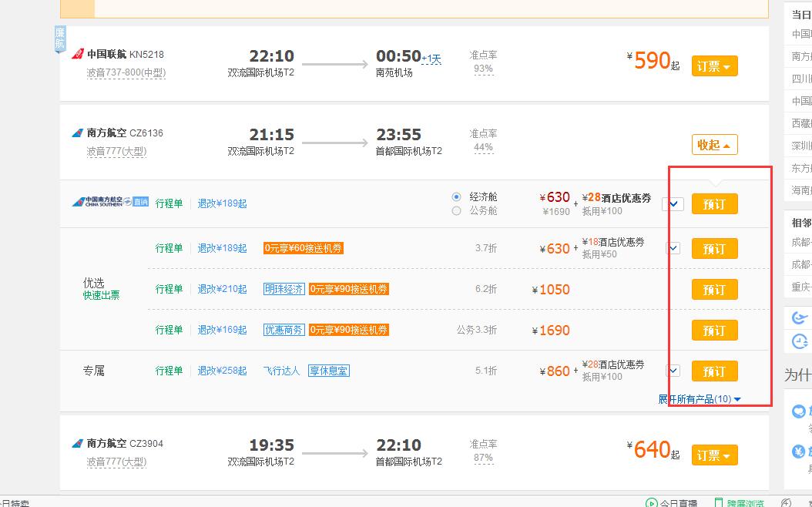
Task: Click the 飞行达人 link
Action: [281, 371]
